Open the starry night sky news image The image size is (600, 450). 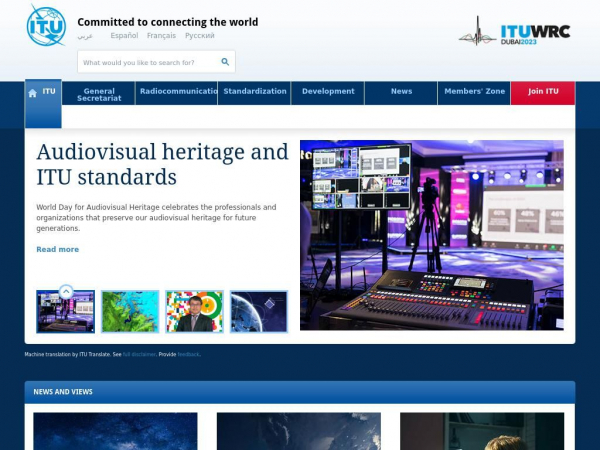click(x=115, y=431)
